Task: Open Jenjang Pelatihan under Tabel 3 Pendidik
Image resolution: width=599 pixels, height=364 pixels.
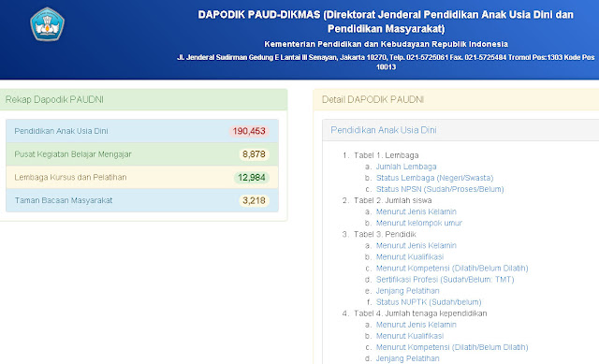Action: pyautogui.click(x=408, y=291)
